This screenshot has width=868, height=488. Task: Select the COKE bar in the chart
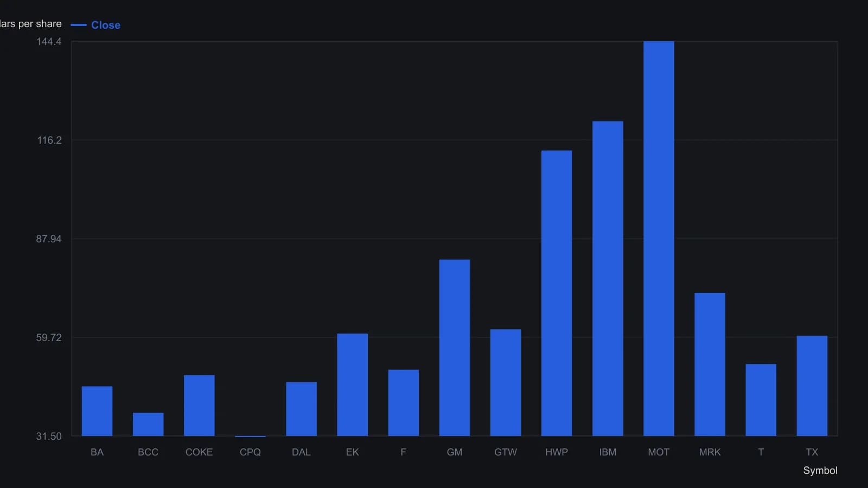point(199,406)
